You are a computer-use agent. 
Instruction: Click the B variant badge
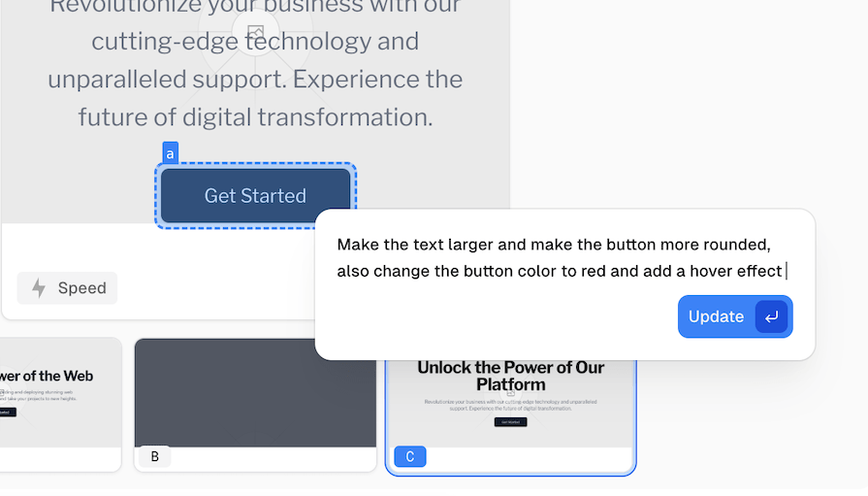click(x=154, y=456)
